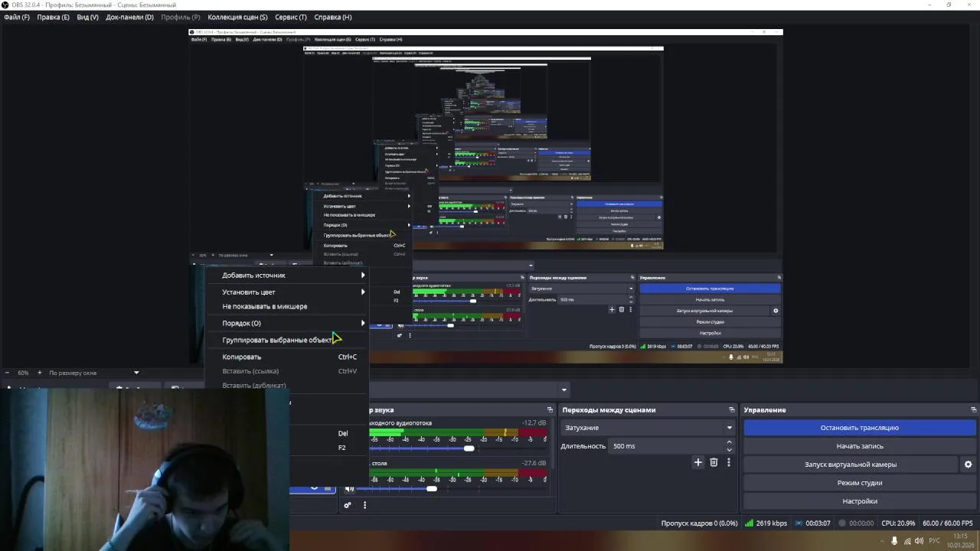Screen dimensions: 980x551
Task: Open the mixer three-dot options menu
Action: point(364,505)
